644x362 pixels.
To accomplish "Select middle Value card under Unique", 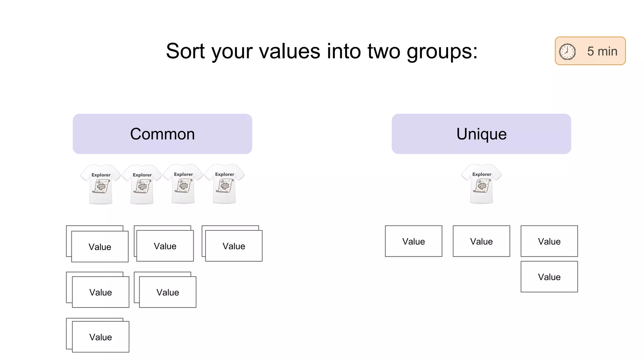I will (481, 241).
